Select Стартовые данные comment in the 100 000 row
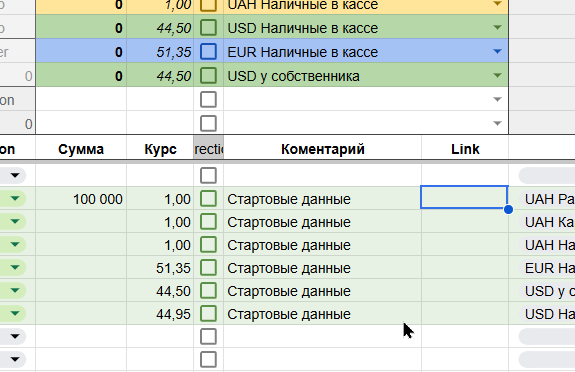Viewport: 575px width, 372px height. (x=323, y=199)
